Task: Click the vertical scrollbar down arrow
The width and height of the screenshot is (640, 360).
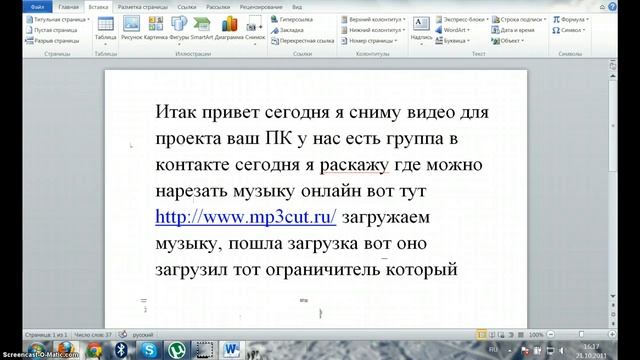Action: [613, 296]
